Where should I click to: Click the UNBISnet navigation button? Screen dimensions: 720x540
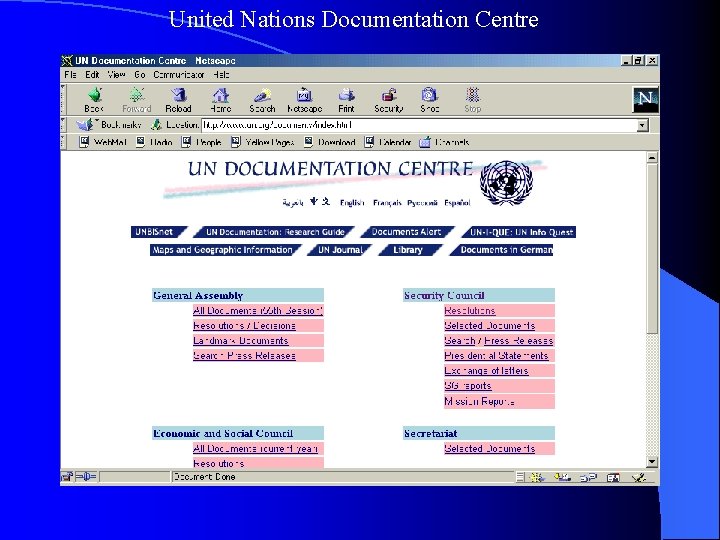157,232
